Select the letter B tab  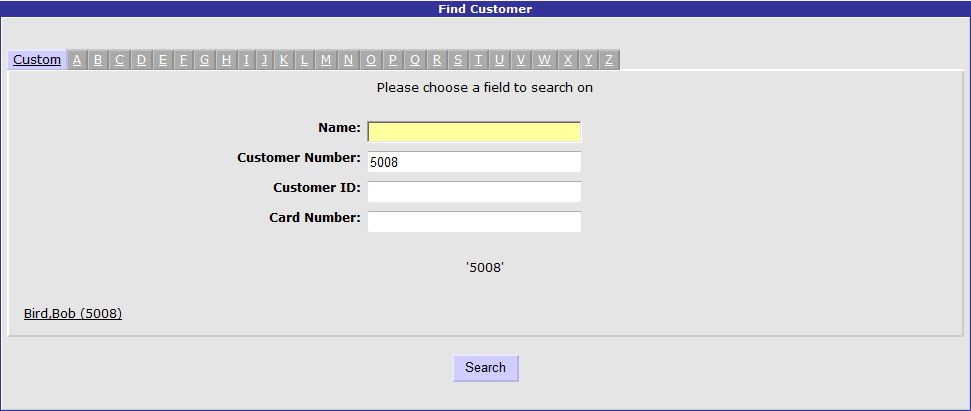click(98, 60)
